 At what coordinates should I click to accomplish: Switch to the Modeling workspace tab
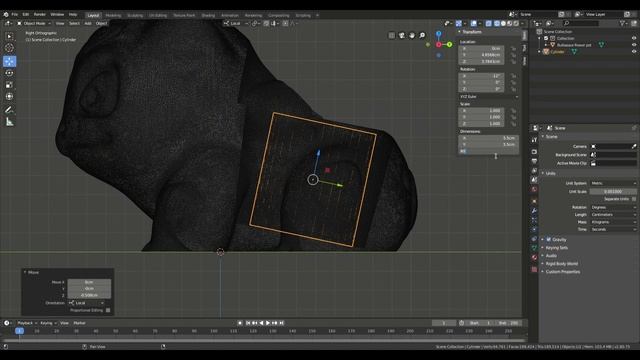pyautogui.click(x=113, y=16)
